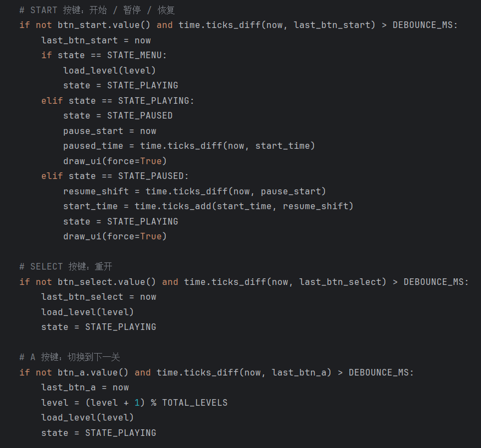This screenshot has height=448, width=481.
Task: Click the 'elif state == STATE_PAUSED' line
Action: pos(115,176)
